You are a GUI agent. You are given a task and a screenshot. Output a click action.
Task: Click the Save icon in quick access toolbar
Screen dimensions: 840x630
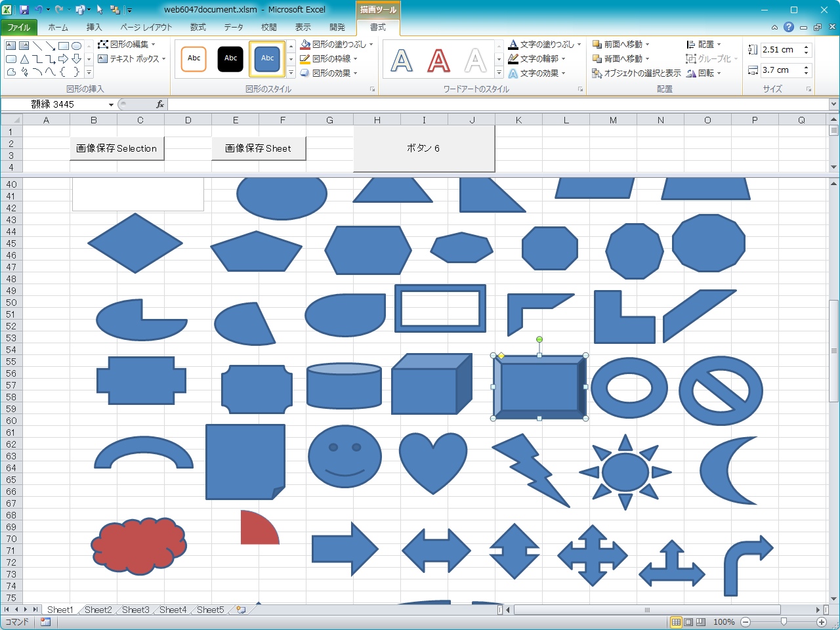click(x=24, y=10)
